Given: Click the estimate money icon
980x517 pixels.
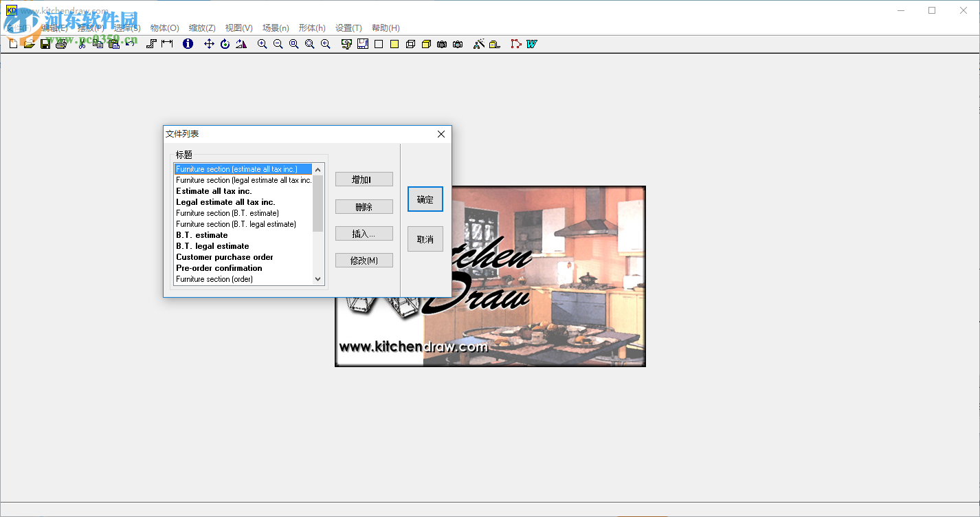Looking at the screenshot, I should 346,44.
